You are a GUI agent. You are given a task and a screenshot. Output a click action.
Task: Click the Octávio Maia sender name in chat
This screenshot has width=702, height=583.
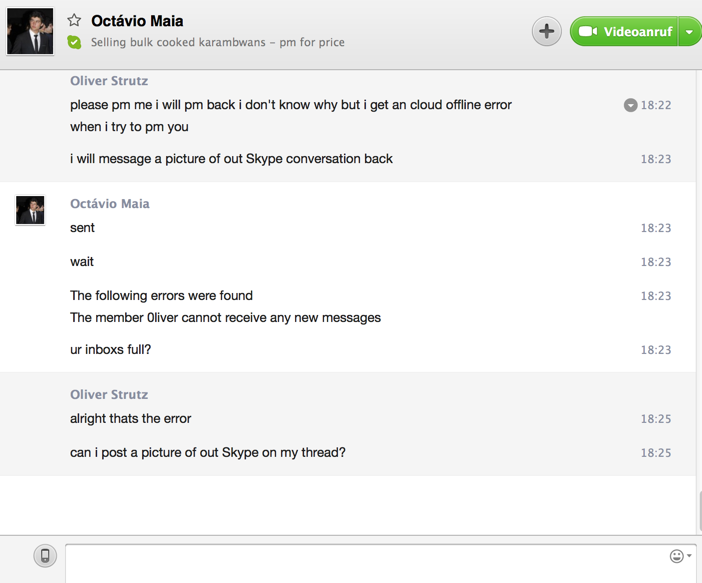coord(110,204)
